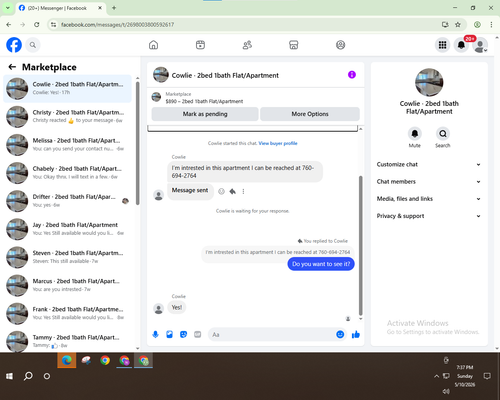Viewport: 500px width, 400px height.
Task: Click Cowlie's 'Yes!' message bubble
Action: pos(177,307)
